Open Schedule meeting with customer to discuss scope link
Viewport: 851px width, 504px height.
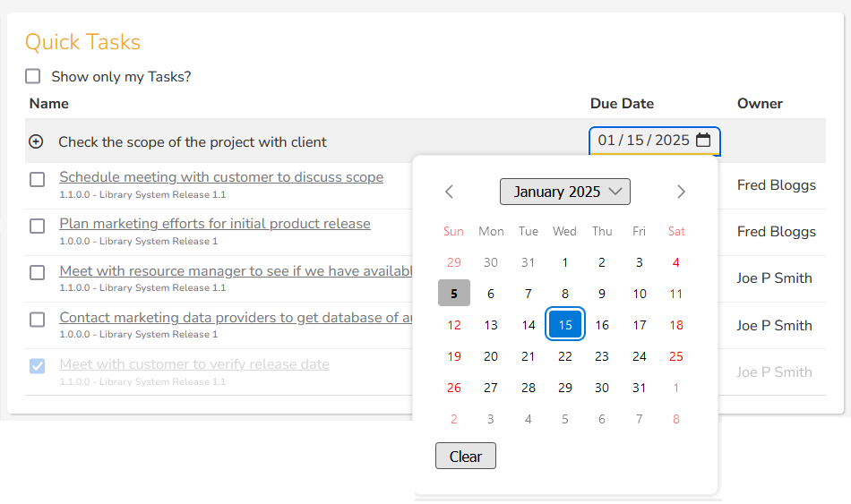(221, 177)
